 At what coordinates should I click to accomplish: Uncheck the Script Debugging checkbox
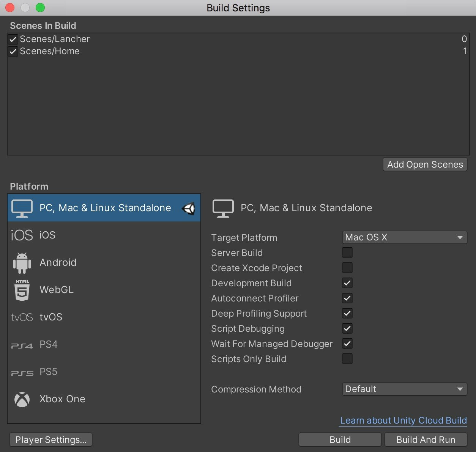347,328
